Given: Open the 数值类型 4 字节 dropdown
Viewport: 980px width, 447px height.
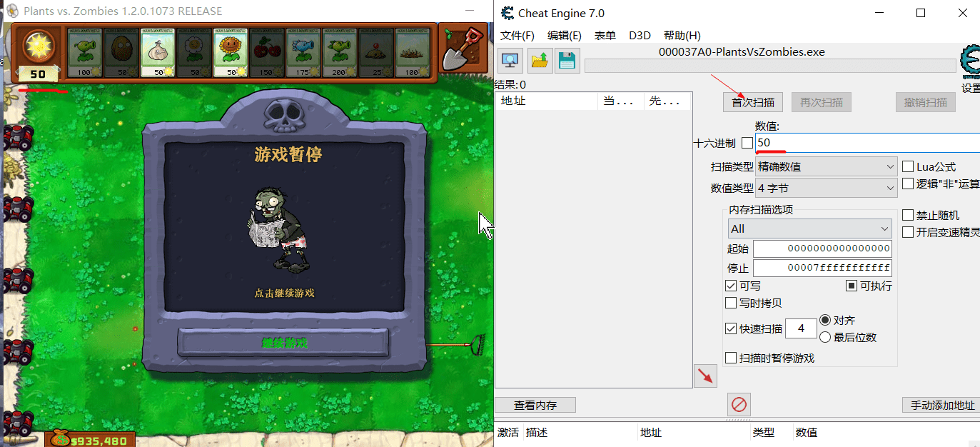Looking at the screenshot, I should tap(826, 188).
